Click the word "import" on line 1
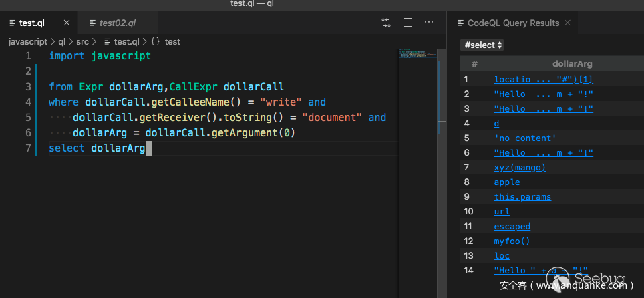The image size is (644, 298). coord(67,56)
